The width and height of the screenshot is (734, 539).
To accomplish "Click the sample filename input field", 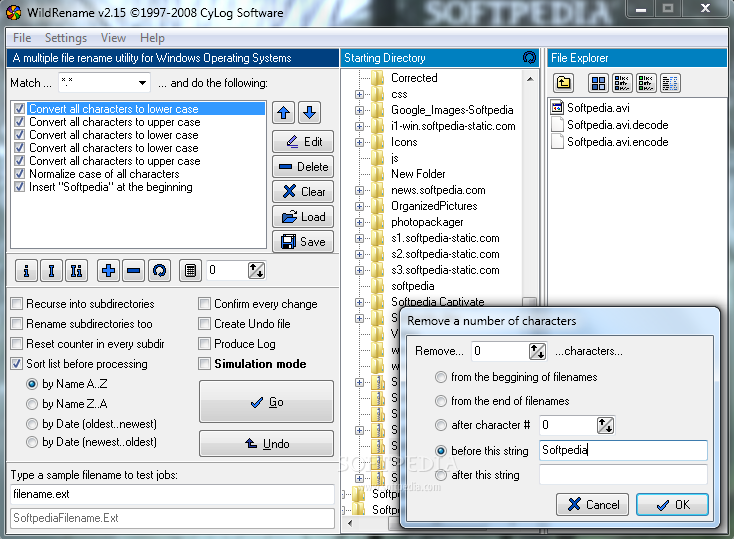I will [172, 494].
